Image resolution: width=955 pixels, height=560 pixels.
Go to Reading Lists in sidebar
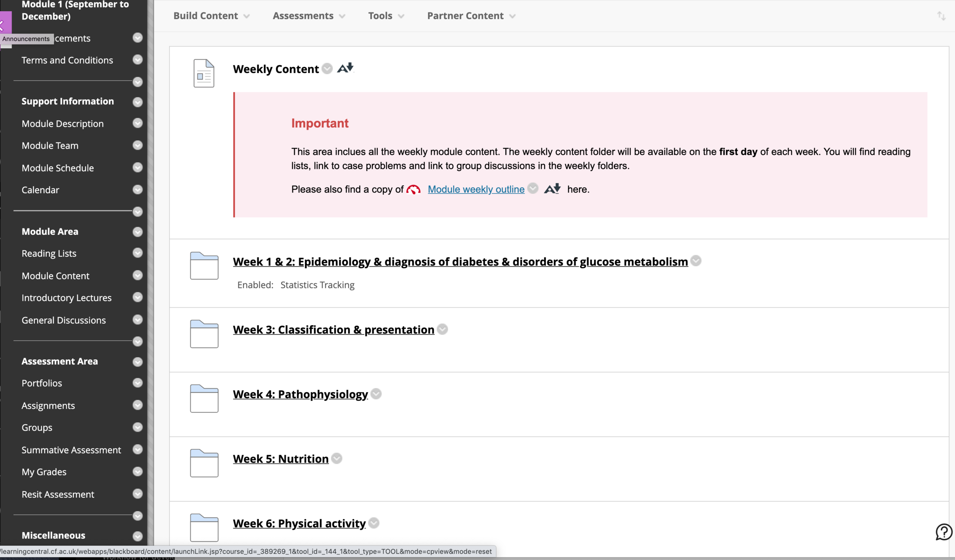coord(49,253)
